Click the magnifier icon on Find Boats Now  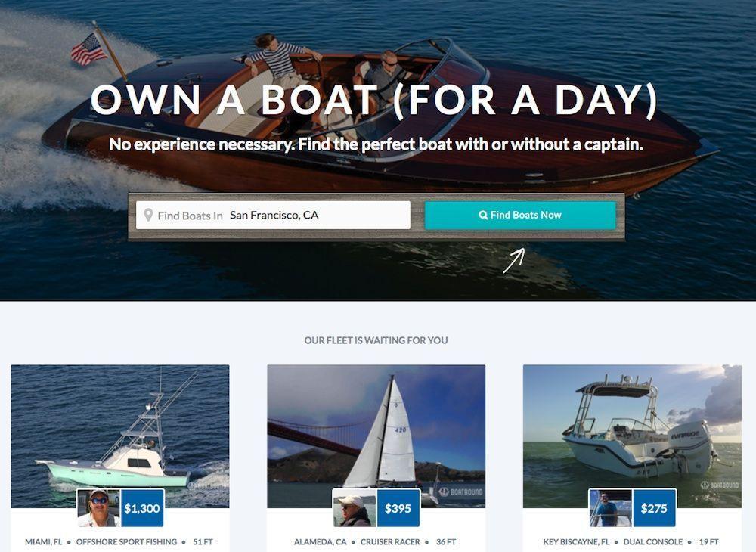tap(483, 215)
